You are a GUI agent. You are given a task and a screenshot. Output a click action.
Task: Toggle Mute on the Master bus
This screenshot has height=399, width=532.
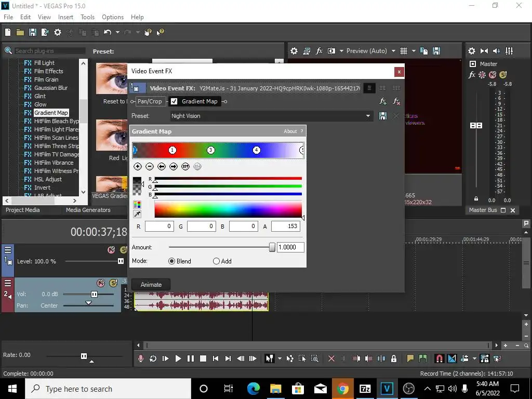coord(493,75)
